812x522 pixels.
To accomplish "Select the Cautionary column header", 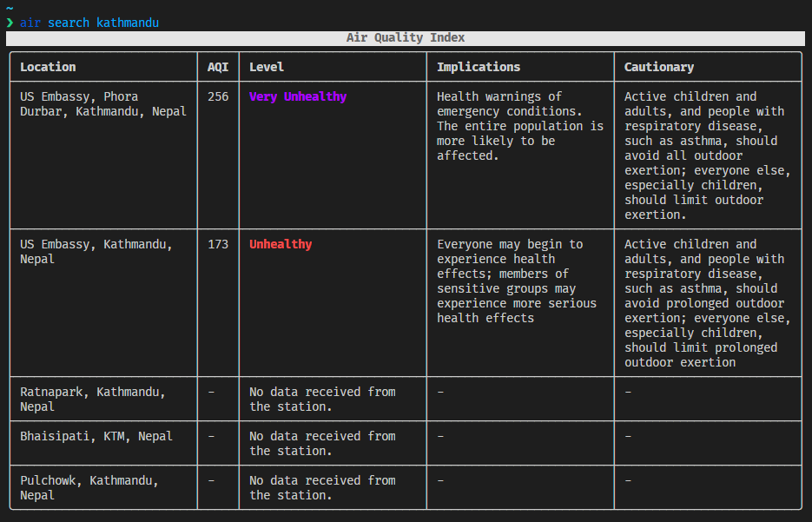I will coord(659,67).
